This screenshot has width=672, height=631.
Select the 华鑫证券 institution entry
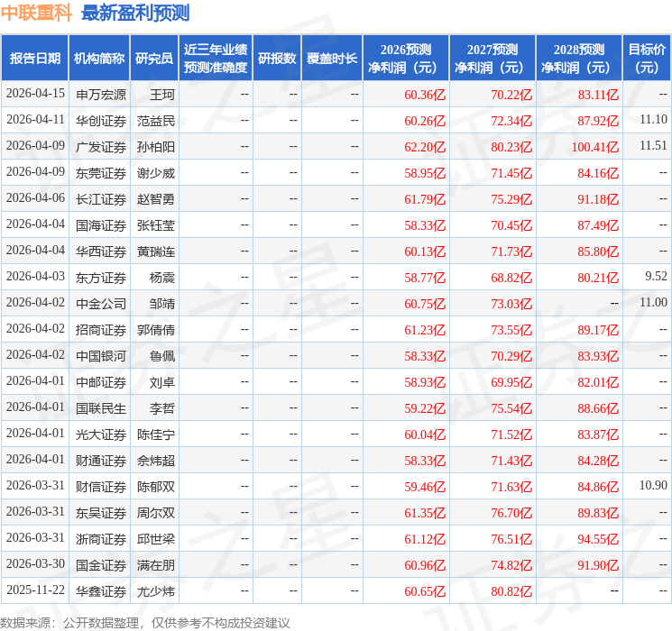click(100, 591)
